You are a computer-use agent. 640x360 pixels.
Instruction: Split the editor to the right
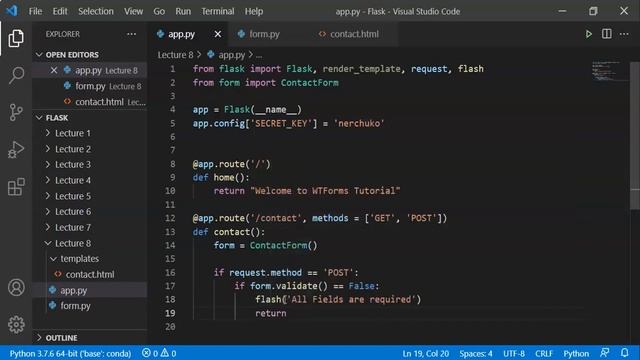coord(607,34)
